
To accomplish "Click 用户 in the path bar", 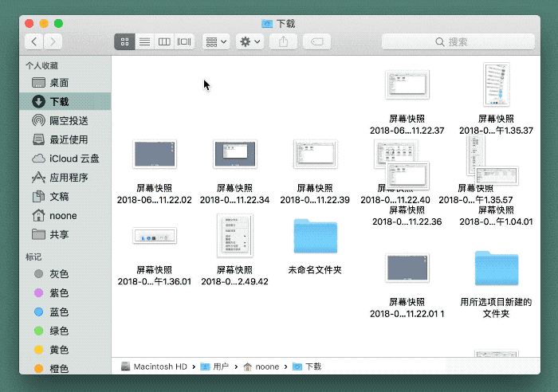I will pyautogui.click(x=215, y=367).
